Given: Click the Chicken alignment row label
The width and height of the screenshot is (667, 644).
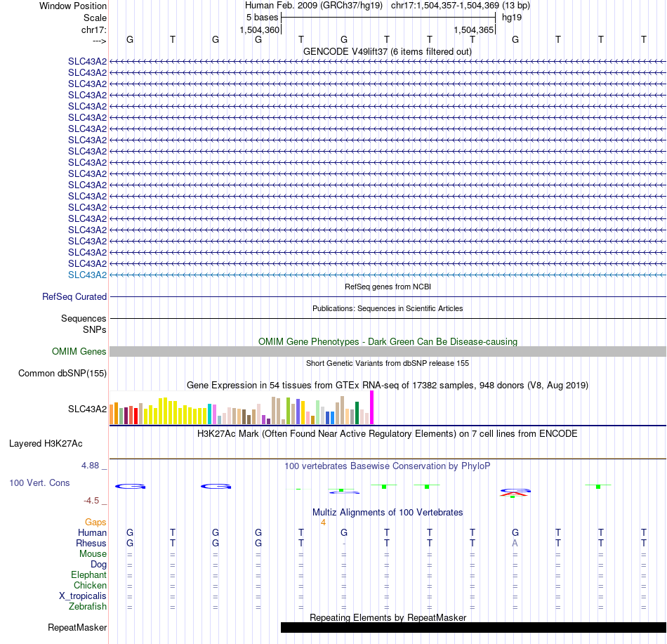Looking at the screenshot, I should [x=90, y=585].
